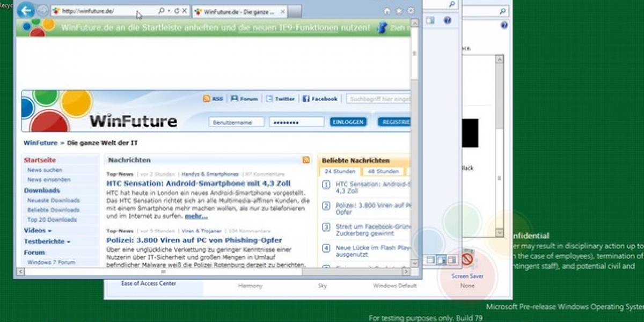The image size is (644, 322).
Task: Open the IE Tools gear icon
Action: (x=411, y=11)
